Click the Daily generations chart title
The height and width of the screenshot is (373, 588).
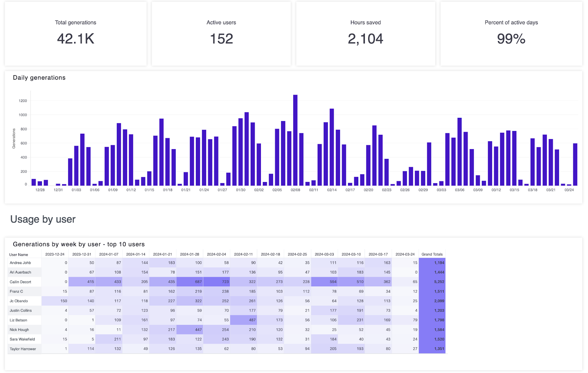[39, 77]
